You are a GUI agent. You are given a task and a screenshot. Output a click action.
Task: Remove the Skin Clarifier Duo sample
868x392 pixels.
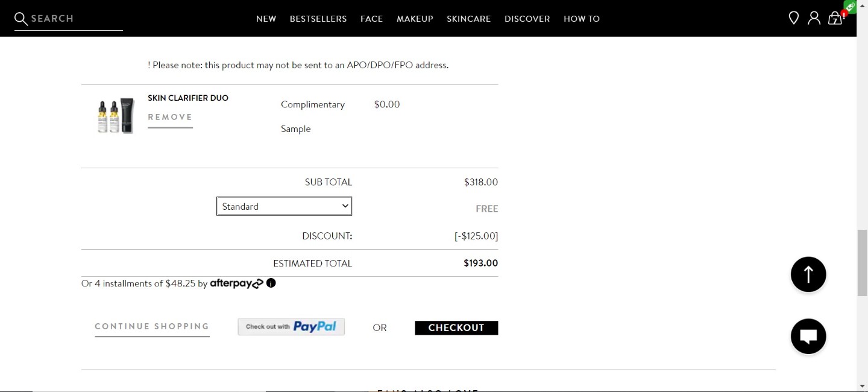[x=170, y=117]
